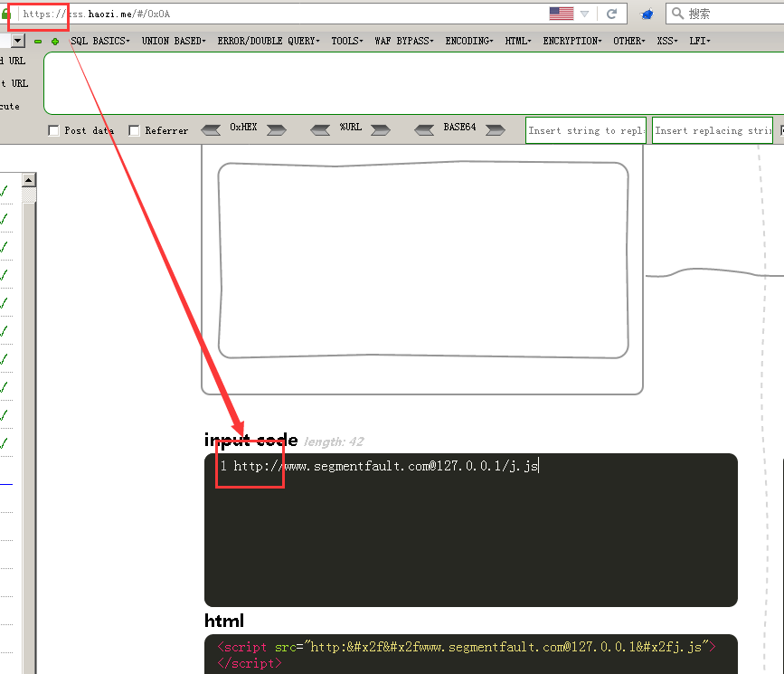The width and height of the screenshot is (784, 674).
Task: Click the left arrow beside 0xHEX
Action: tap(211, 129)
